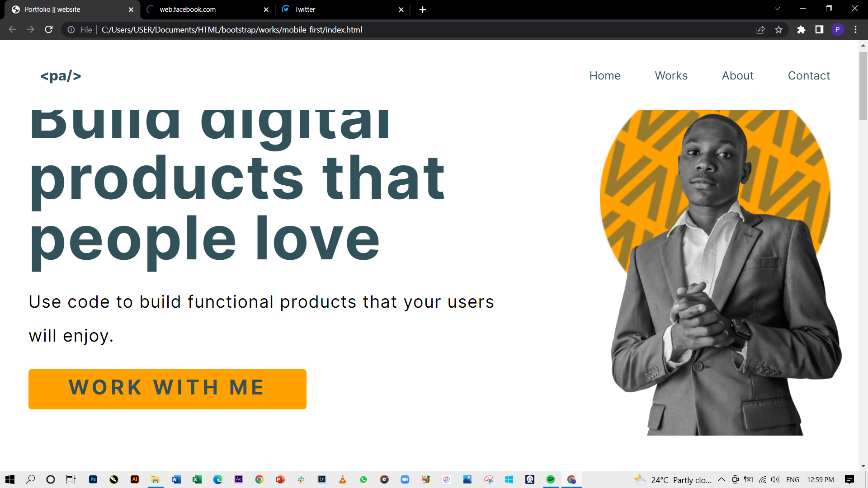This screenshot has height=488, width=868.
Task: Open Spotify from the taskbar
Action: coord(551,479)
